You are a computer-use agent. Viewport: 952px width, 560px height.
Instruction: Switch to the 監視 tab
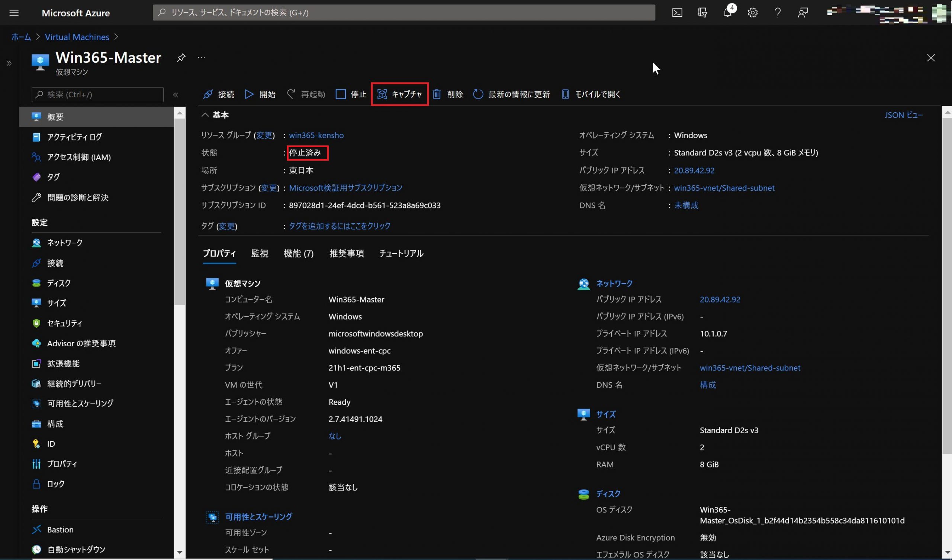260,253
